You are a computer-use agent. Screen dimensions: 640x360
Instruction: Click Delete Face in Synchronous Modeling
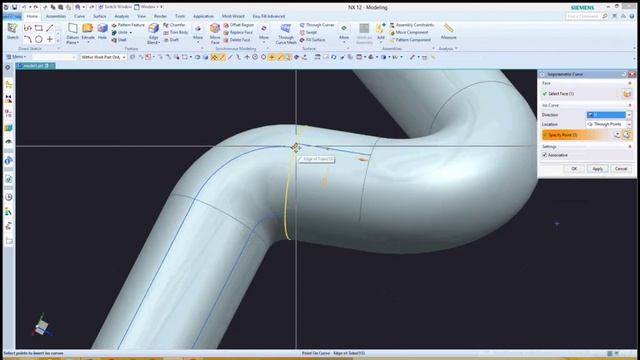click(x=237, y=40)
